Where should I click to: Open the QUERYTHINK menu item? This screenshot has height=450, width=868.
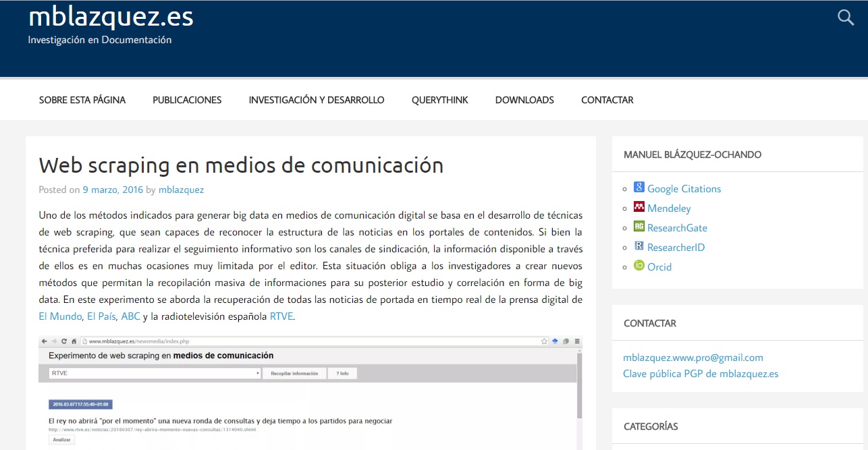pyautogui.click(x=440, y=100)
